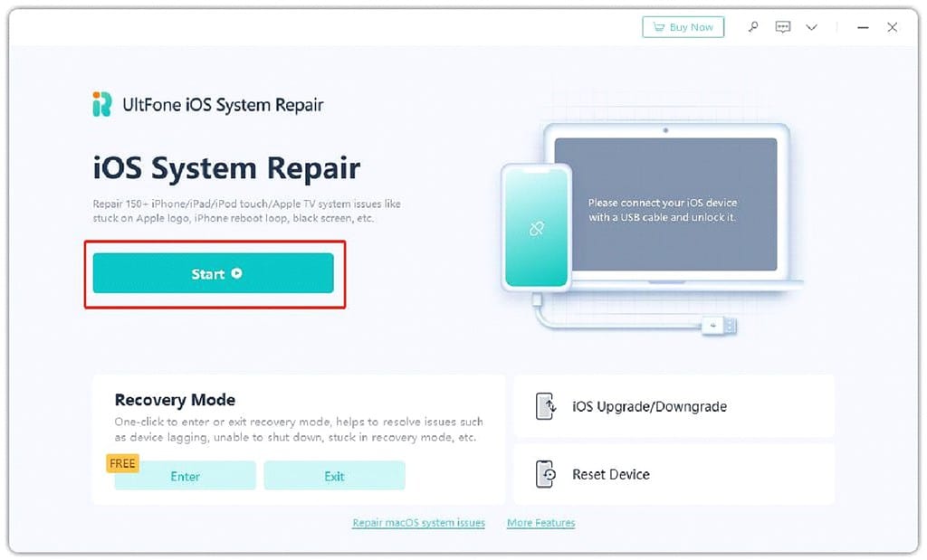Click the key register icon
Viewport: 927px width, 560px height.
(753, 27)
